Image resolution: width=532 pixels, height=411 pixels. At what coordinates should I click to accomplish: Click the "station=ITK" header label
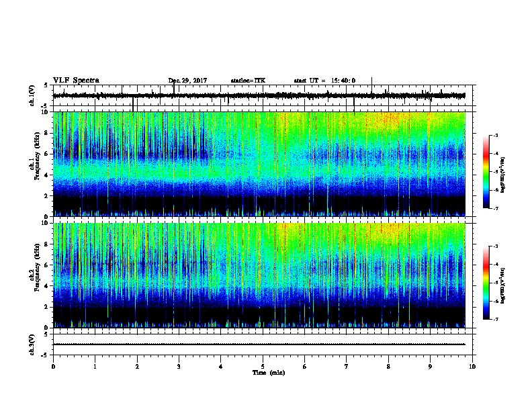(248, 81)
